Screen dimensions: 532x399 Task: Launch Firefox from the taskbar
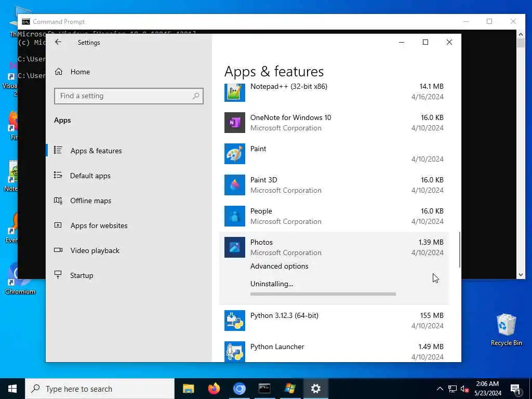tap(214, 389)
